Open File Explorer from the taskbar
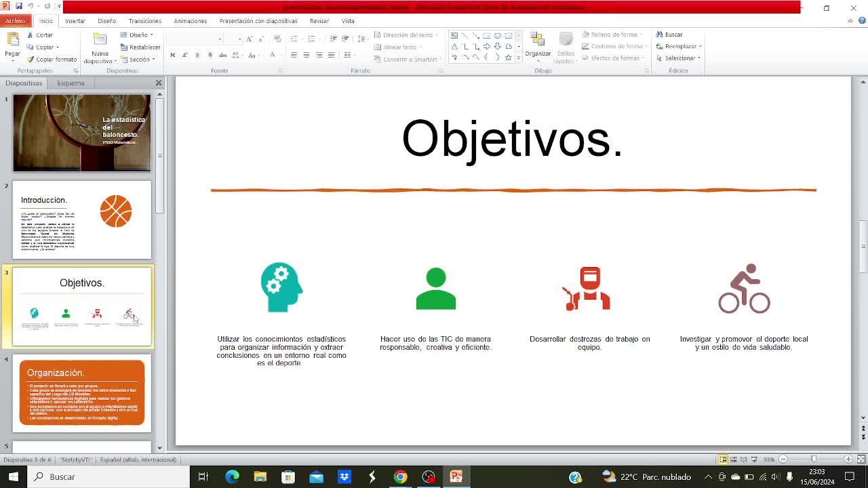This screenshot has width=868, height=488. (x=260, y=477)
